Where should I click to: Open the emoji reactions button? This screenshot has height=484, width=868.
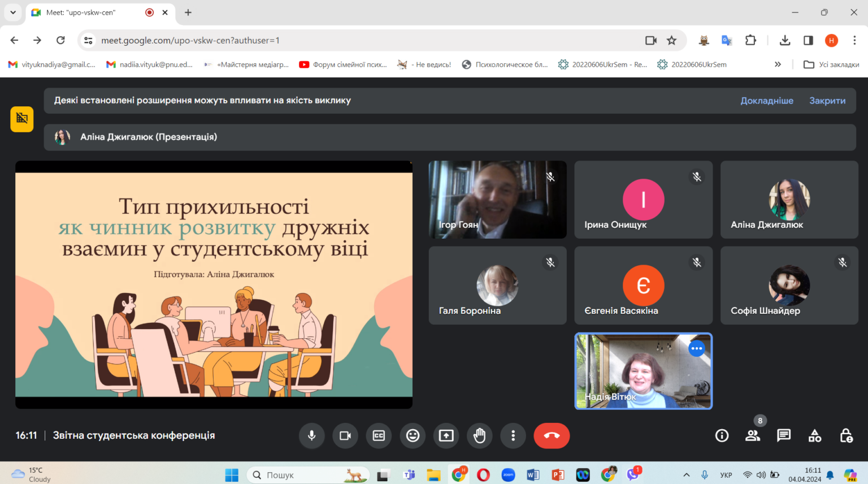click(413, 435)
